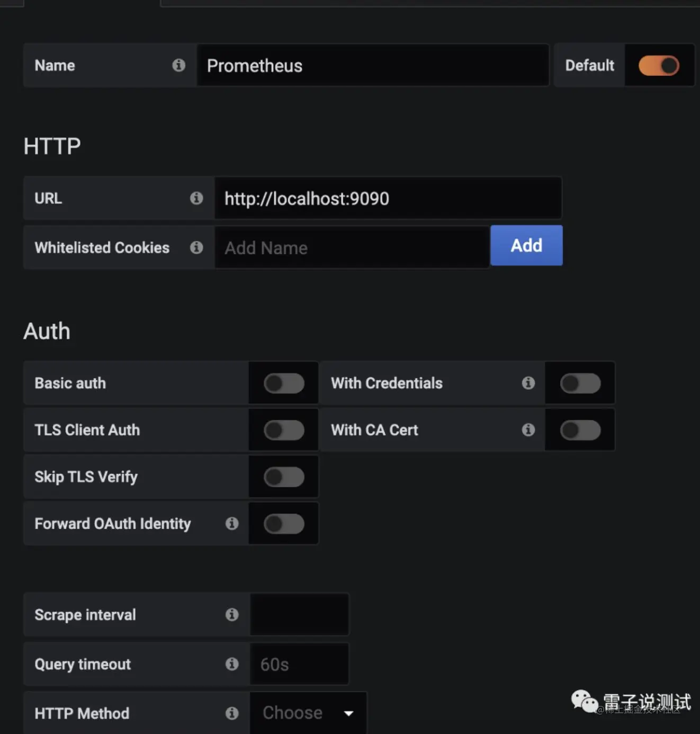Enable the Basic auth switch
Viewport: 700px width, 734px height.
[284, 383]
